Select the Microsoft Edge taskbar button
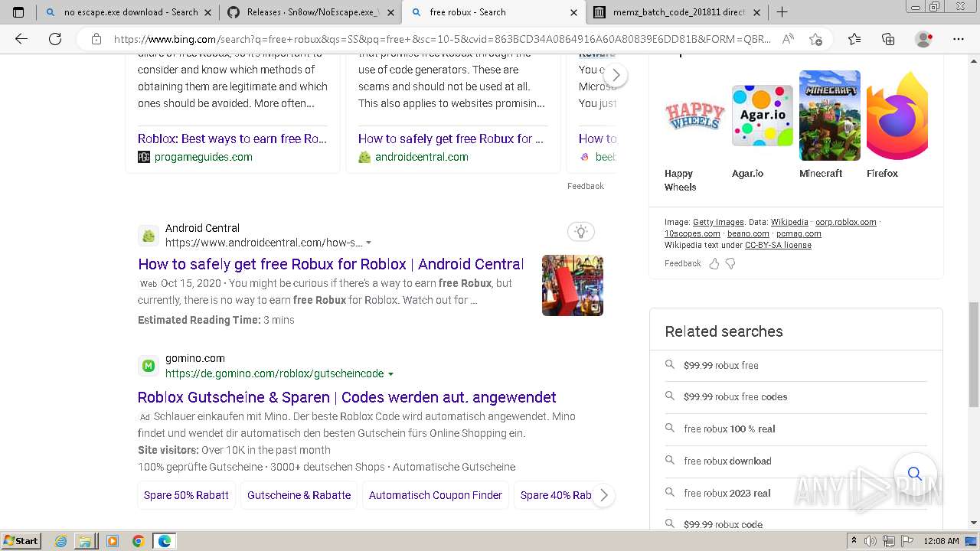Image resolution: width=980 pixels, height=551 pixels. click(165, 541)
